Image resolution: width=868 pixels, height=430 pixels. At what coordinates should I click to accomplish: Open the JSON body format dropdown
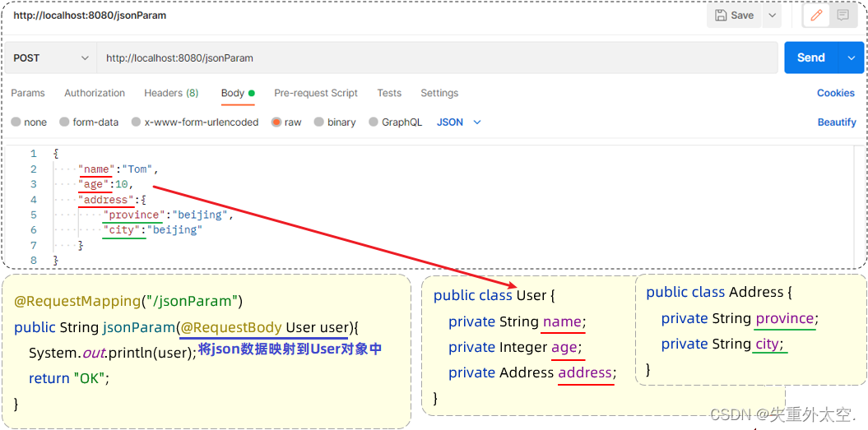(x=459, y=123)
